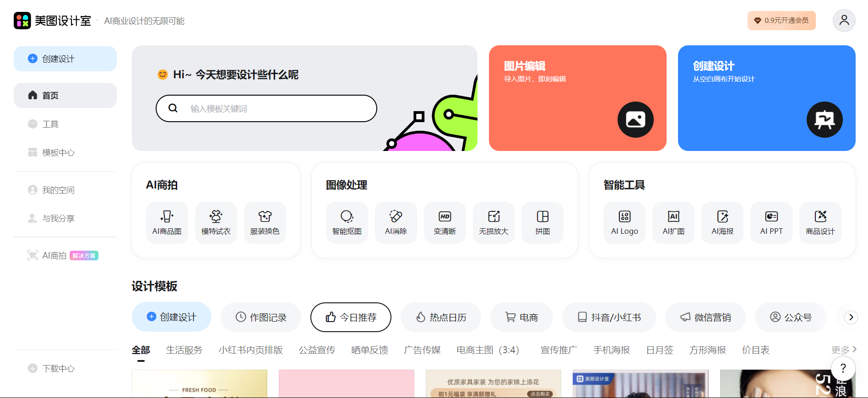Select the 公益宣传 category tab

(317, 350)
